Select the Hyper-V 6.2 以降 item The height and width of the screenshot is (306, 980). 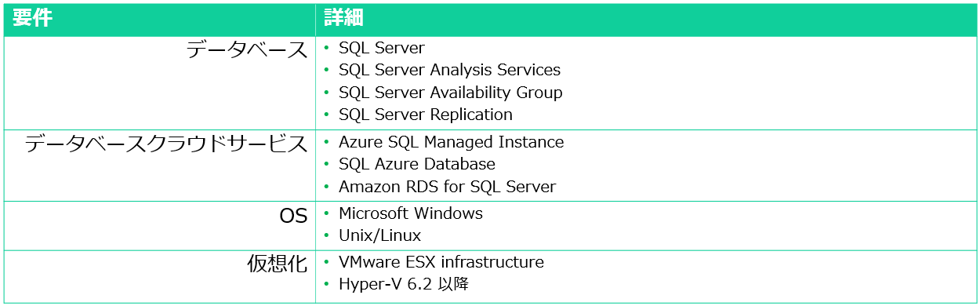pyautogui.click(x=404, y=284)
